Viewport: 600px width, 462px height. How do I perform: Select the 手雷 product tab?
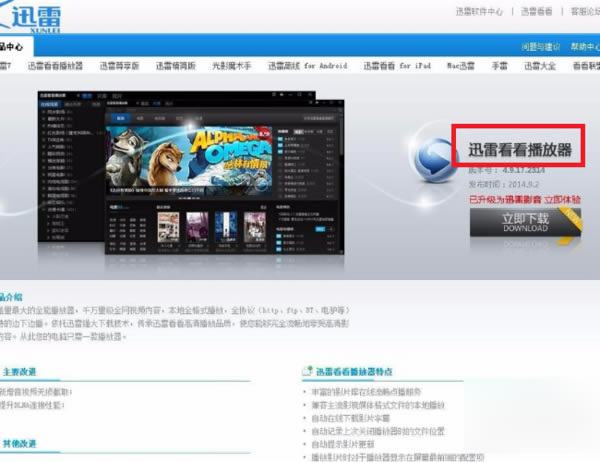(499, 66)
